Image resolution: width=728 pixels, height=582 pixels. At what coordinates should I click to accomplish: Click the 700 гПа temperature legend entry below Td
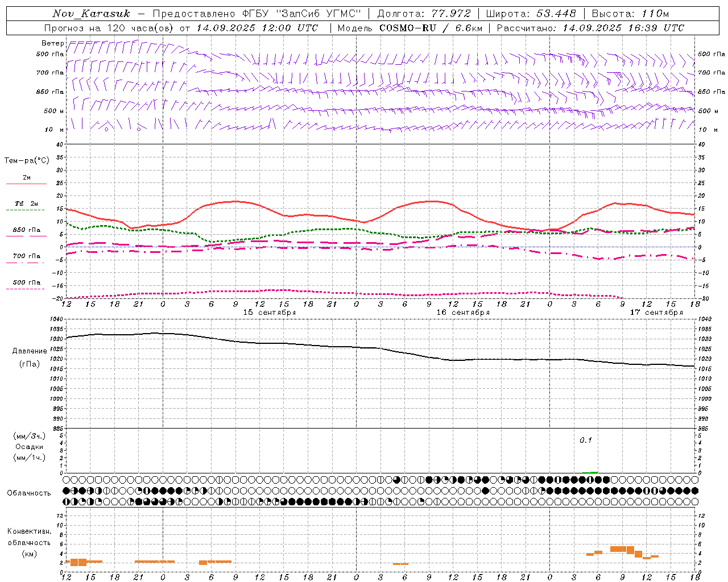[26, 256]
